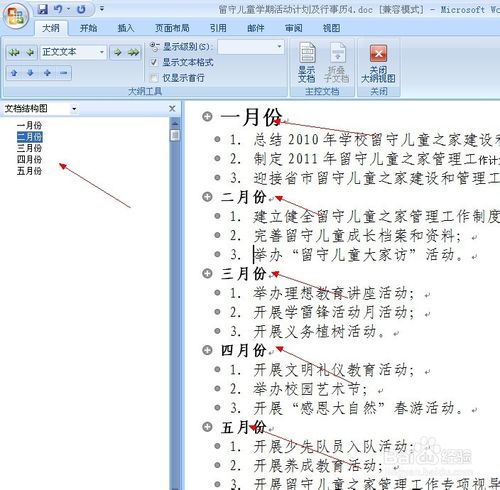Toggle 显示文本格式 checkbox
Image resolution: width=500 pixels, height=490 pixels.
point(154,62)
